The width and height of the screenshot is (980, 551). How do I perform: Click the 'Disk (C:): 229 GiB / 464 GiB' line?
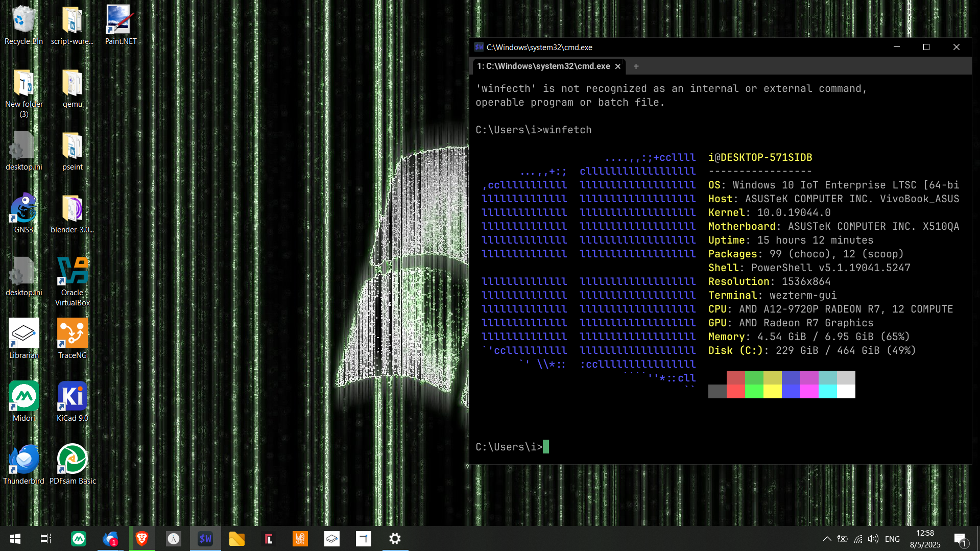[x=812, y=351]
